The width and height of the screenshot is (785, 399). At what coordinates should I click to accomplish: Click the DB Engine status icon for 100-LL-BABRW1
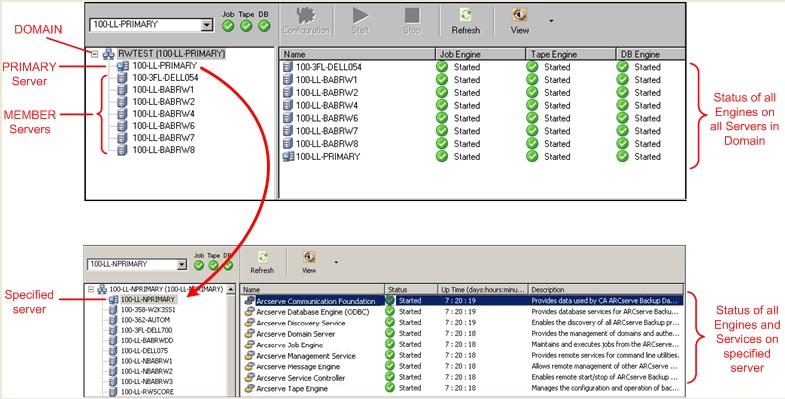[622, 80]
